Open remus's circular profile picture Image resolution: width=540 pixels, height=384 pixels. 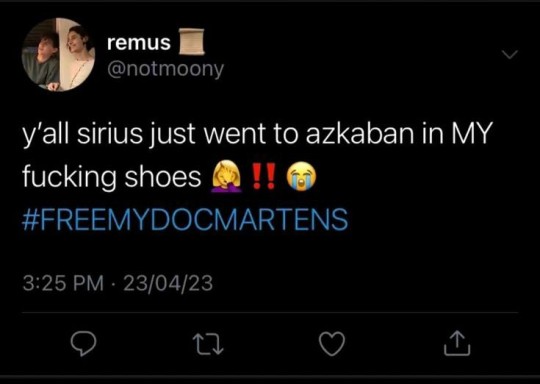pyautogui.click(x=58, y=54)
